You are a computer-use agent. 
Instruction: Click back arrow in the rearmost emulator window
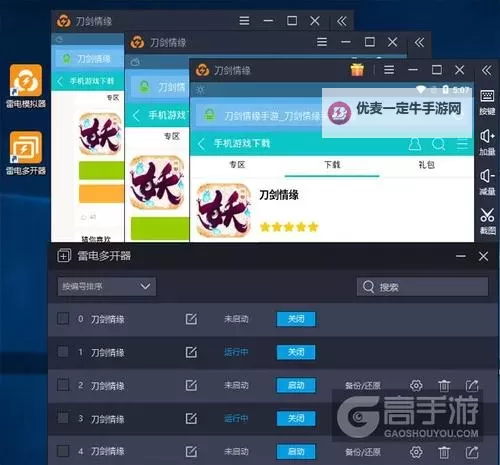[x=60, y=81]
